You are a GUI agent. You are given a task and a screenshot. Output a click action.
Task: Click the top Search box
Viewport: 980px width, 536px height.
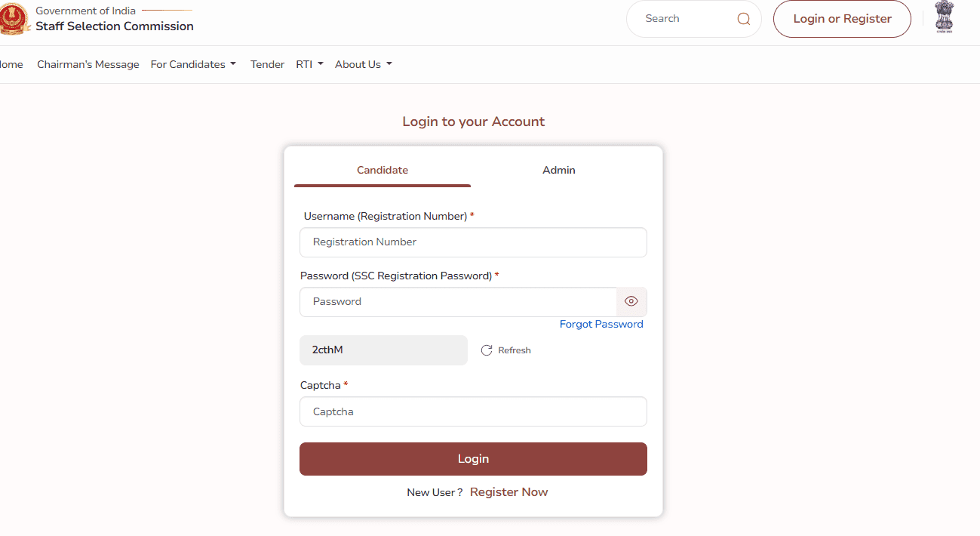click(x=683, y=19)
